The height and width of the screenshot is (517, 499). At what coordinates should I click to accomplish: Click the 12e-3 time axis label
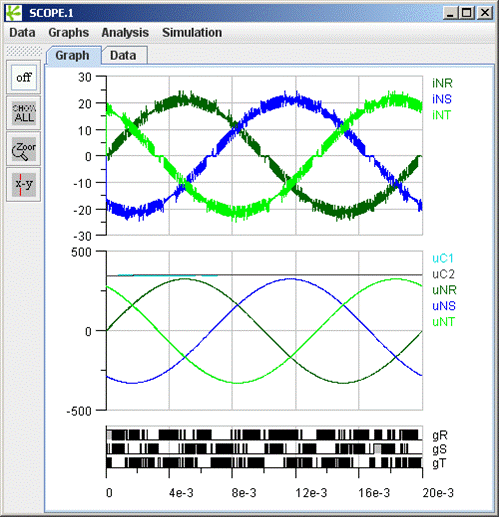pyautogui.click(x=311, y=493)
